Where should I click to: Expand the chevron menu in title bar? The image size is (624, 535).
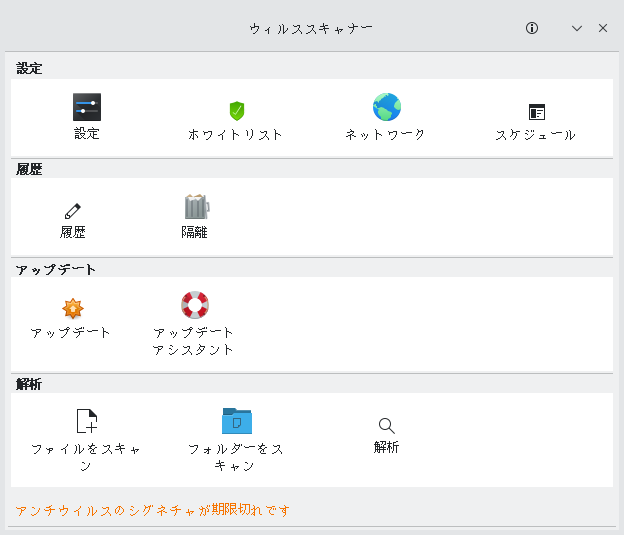[x=577, y=28]
